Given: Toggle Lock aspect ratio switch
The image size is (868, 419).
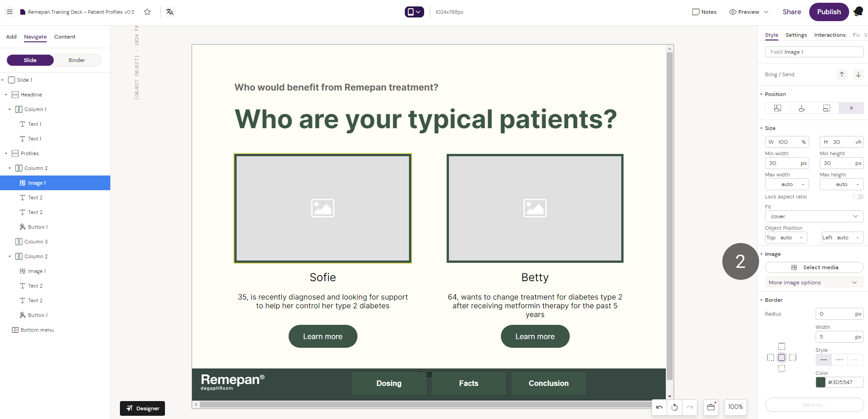Looking at the screenshot, I should tap(857, 197).
